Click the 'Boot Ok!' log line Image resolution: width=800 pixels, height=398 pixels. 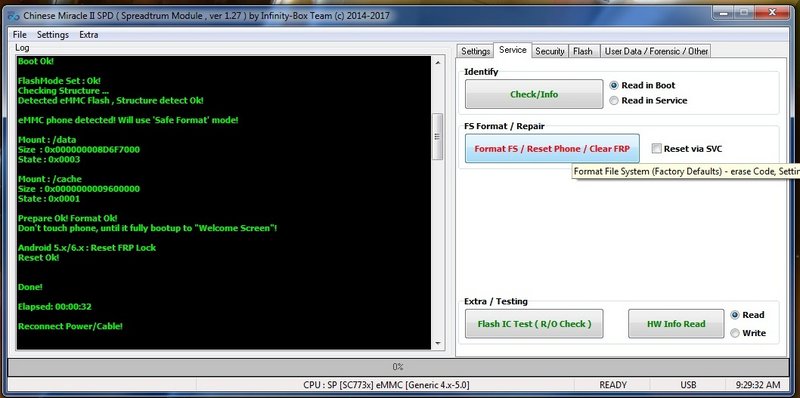[x=36, y=61]
